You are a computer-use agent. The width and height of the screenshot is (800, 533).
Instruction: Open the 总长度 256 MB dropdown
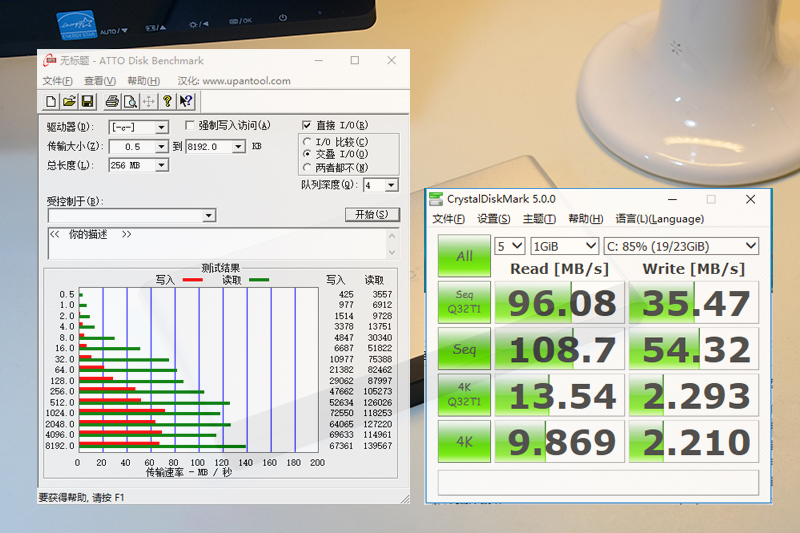[x=162, y=165]
